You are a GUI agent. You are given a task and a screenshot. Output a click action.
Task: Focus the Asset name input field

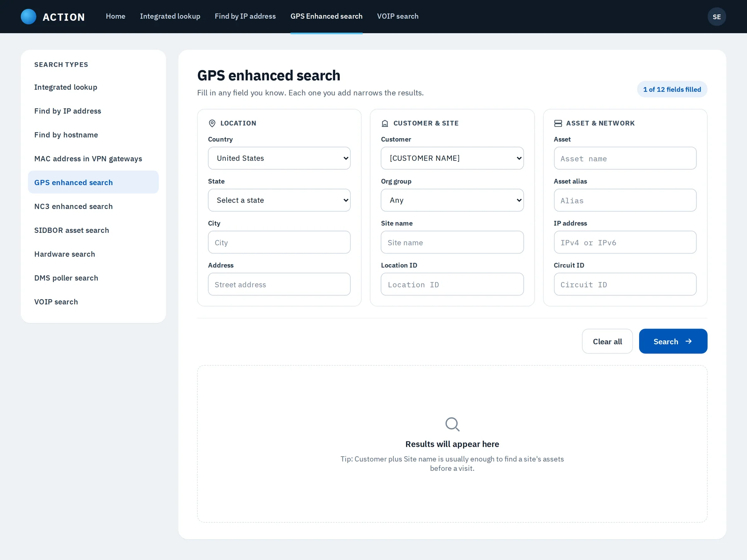625,158
